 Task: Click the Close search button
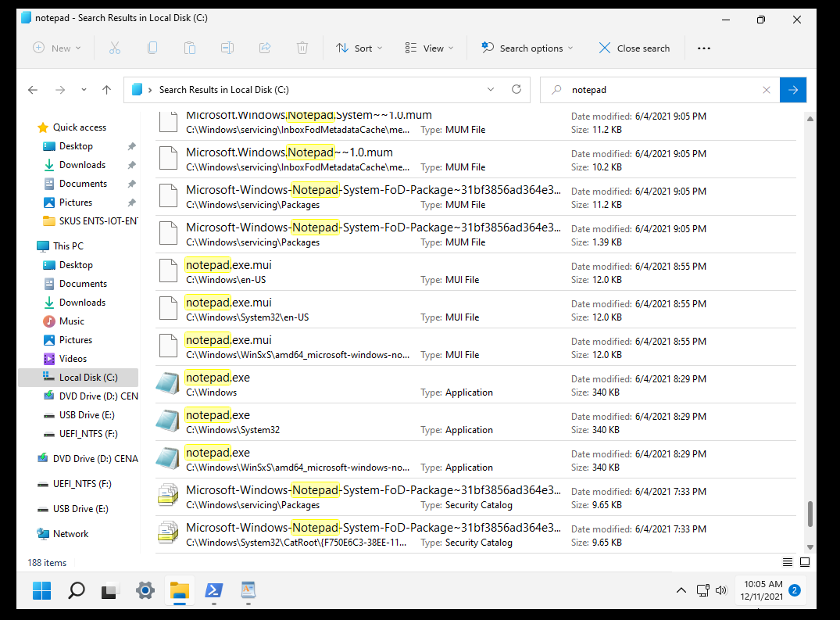(634, 48)
